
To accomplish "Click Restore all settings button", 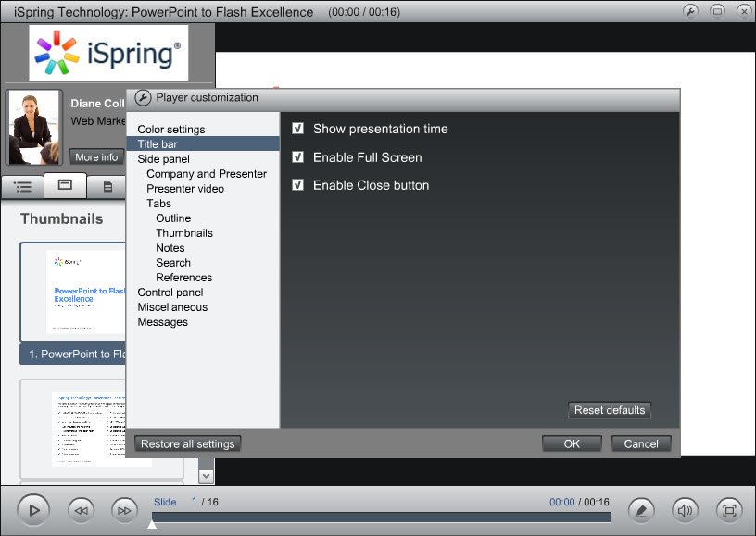I will pyautogui.click(x=187, y=443).
